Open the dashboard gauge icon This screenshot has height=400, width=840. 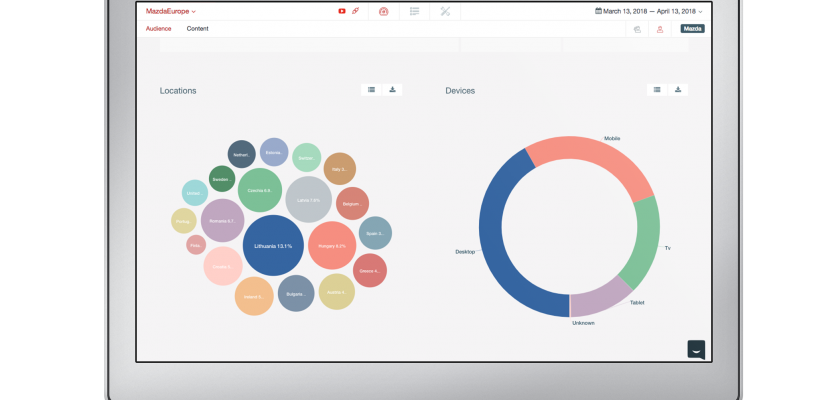(383, 11)
